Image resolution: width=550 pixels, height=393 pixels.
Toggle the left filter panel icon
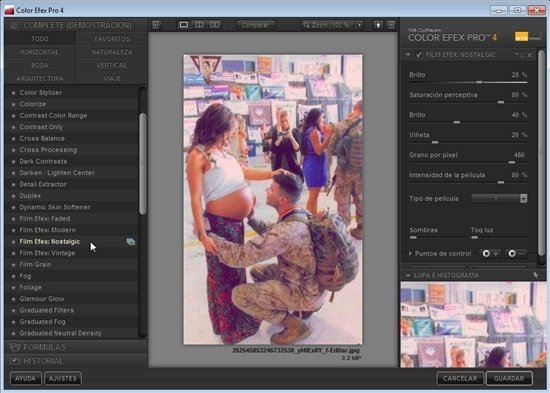(x=156, y=25)
